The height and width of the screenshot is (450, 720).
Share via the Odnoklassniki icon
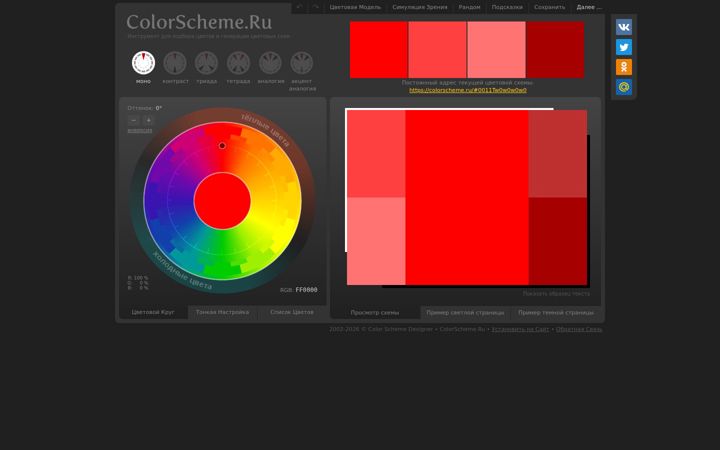624,67
